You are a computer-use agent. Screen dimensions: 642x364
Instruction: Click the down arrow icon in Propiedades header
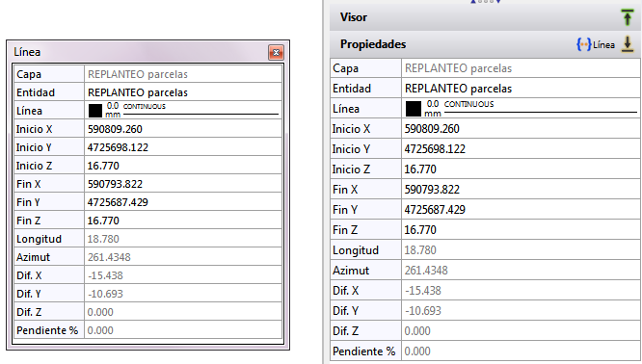pyautogui.click(x=628, y=44)
